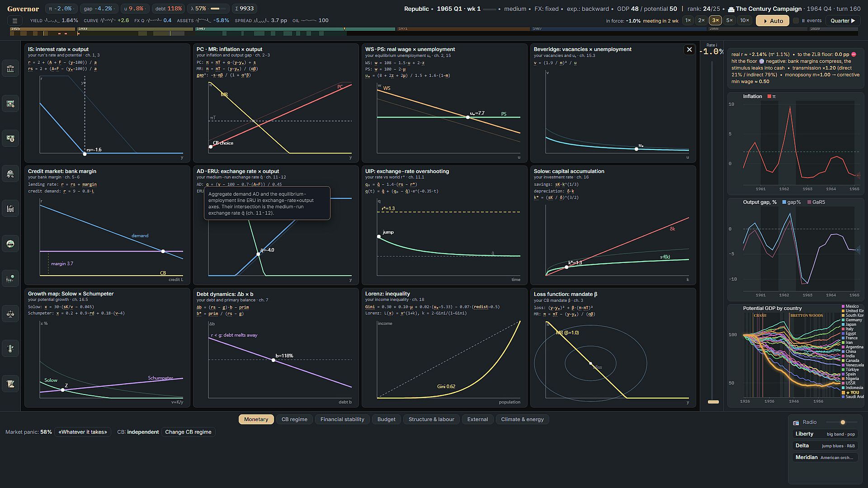This screenshot has height=488, width=868.
Task: Open the hamburger menu icon
Action: click(x=15, y=21)
